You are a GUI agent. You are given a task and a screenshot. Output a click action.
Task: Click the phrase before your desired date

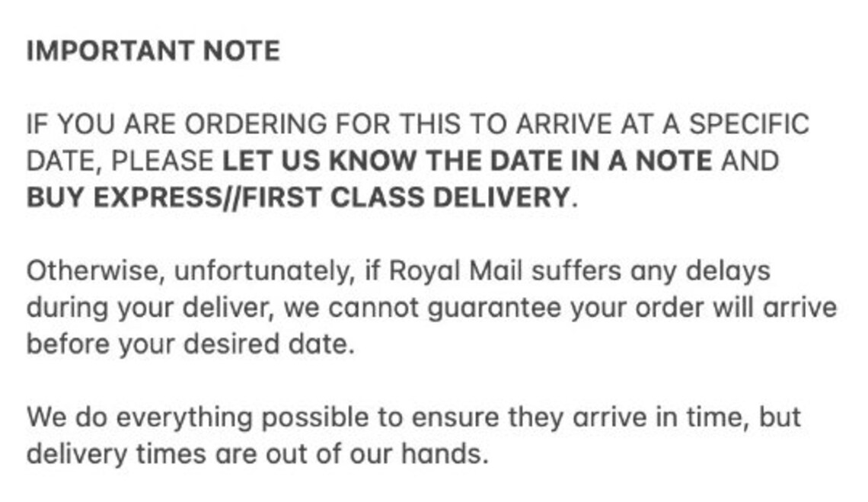(x=190, y=344)
